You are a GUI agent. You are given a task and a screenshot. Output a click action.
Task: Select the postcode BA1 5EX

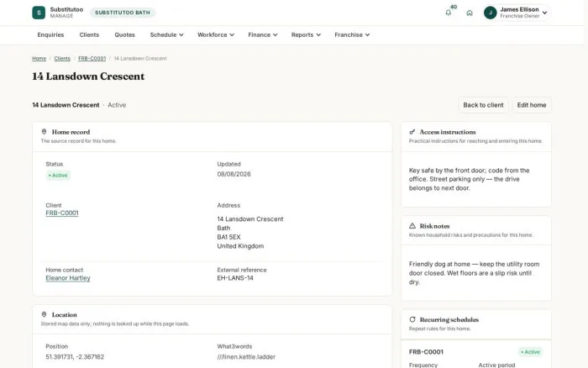228,237
